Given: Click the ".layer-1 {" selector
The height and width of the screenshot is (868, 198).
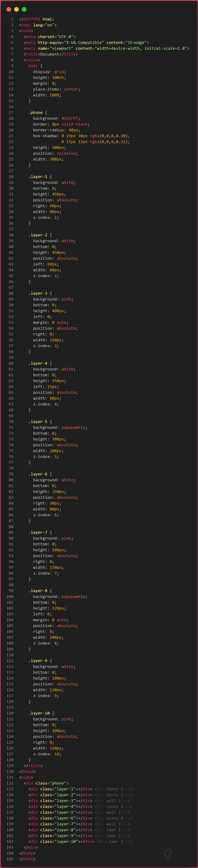Looking at the screenshot, I should (40, 177).
